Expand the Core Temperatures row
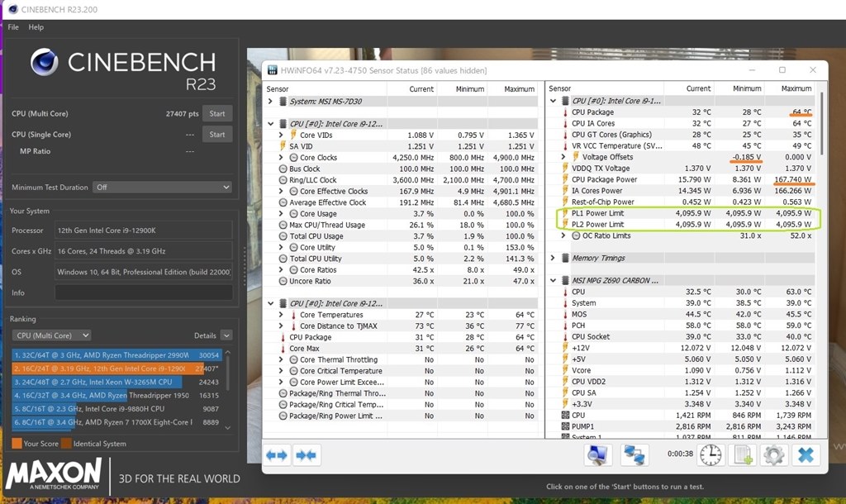 (x=281, y=315)
